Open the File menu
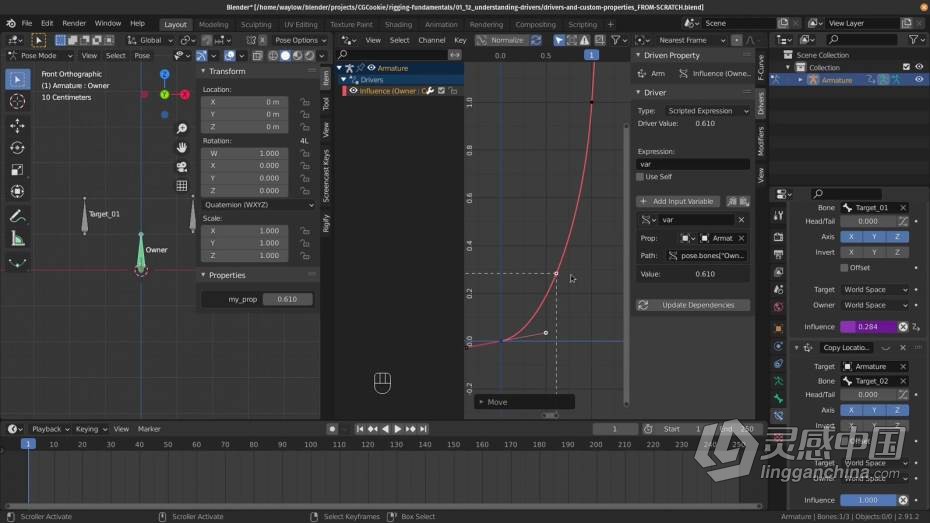930x523 pixels. 27,23
